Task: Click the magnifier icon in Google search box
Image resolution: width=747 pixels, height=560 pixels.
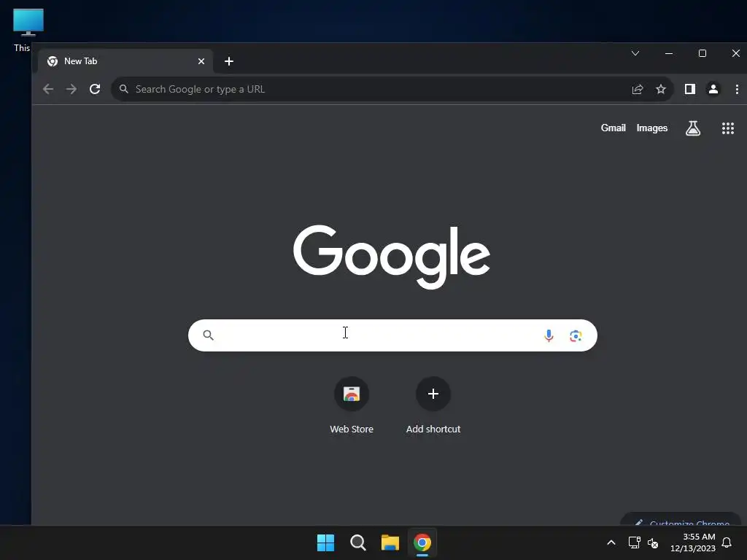Action: coord(208,335)
